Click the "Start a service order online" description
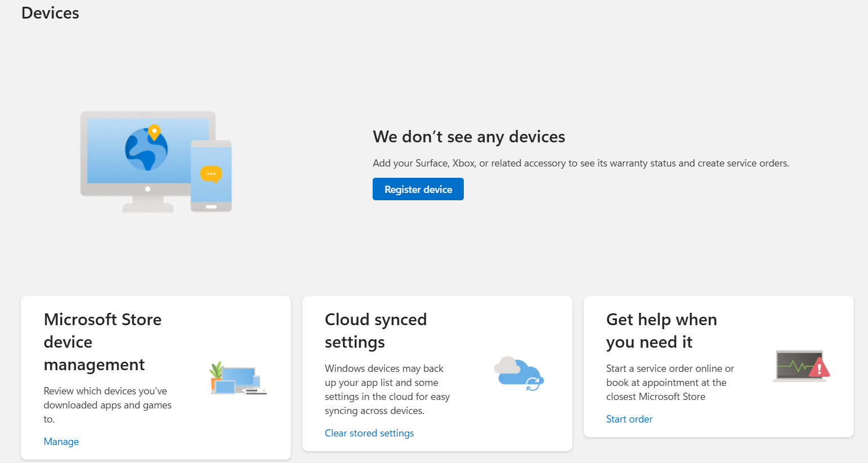Viewport: 868px width, 463px height. [670, 383]
